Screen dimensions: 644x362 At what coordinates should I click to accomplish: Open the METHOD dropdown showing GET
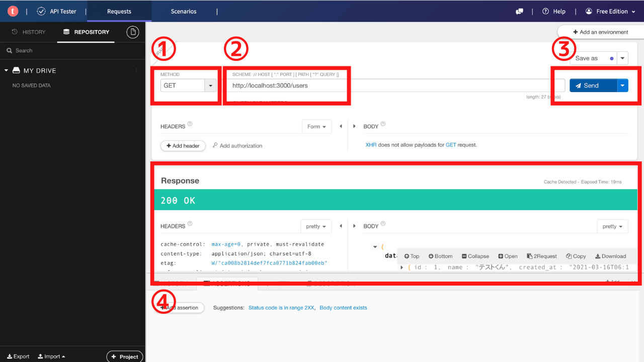(210, 85)
